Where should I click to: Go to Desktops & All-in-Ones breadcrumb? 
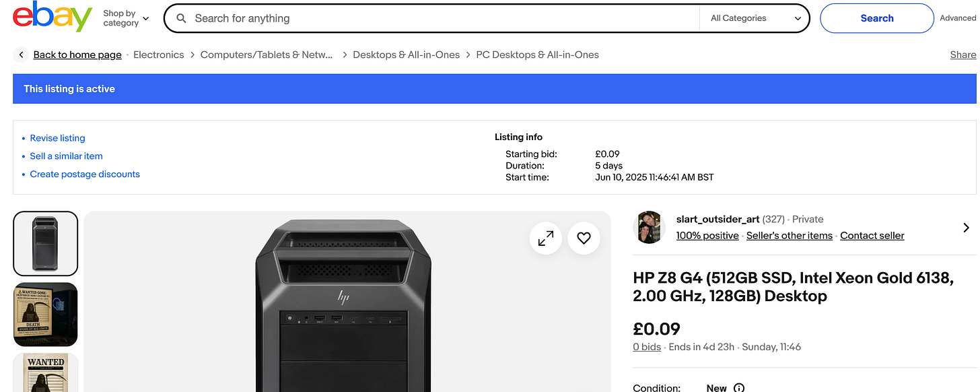(407, 55)
